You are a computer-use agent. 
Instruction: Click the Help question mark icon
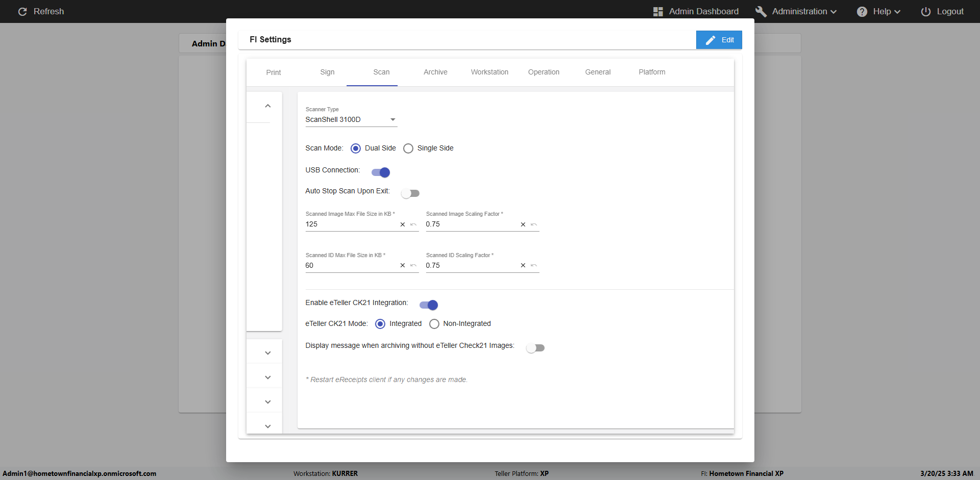point(862,12)
